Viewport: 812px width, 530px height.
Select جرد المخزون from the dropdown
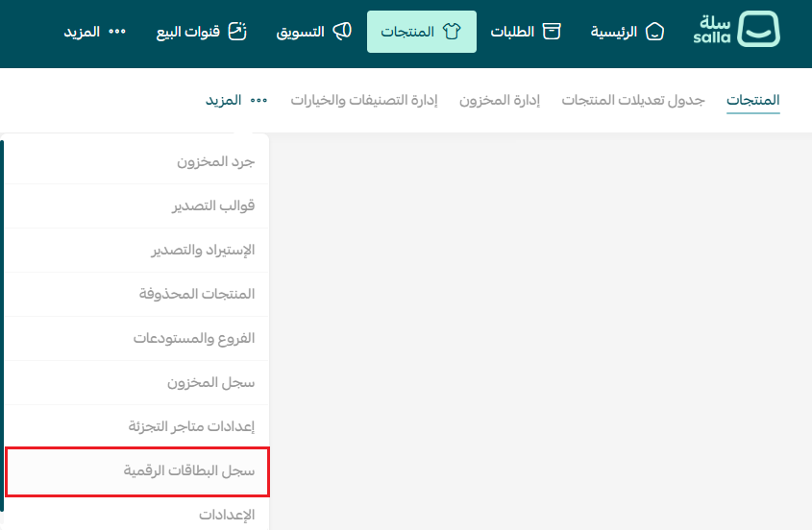tap(136, 162)
